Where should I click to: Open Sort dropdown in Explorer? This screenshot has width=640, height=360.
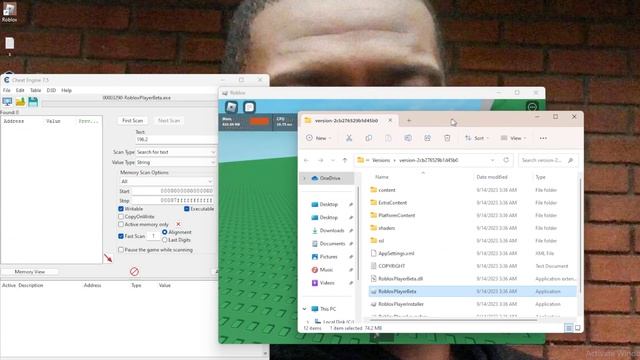point(477,138)
